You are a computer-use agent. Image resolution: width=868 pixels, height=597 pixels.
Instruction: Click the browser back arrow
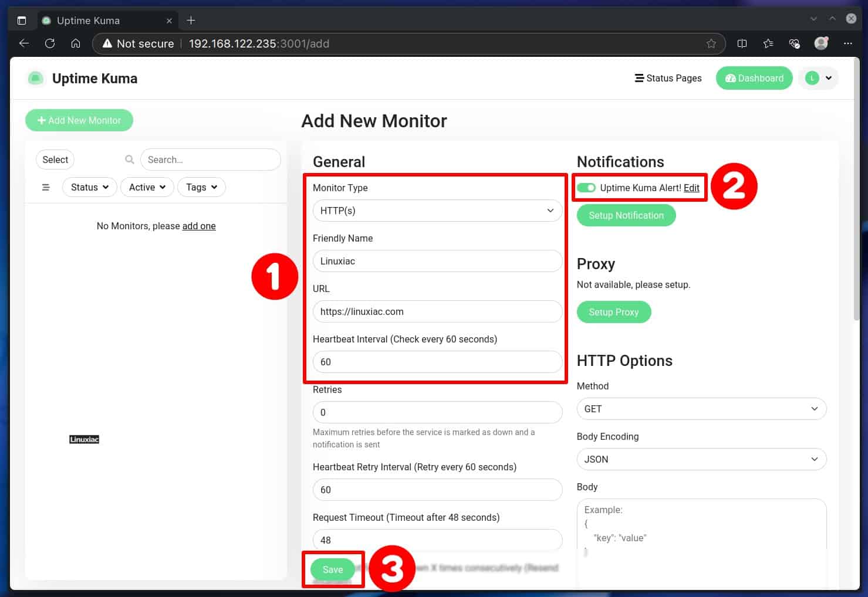[23, 43]
